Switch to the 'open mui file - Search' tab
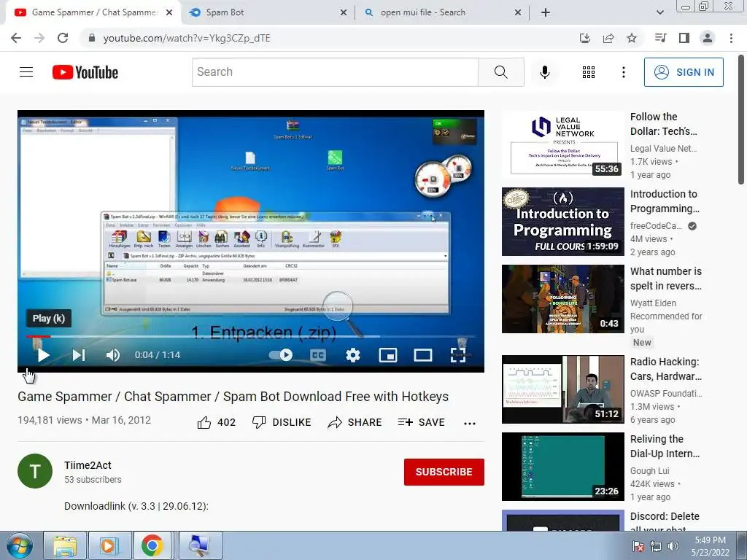This screenshot has height=560, width=747. (441, 12)
